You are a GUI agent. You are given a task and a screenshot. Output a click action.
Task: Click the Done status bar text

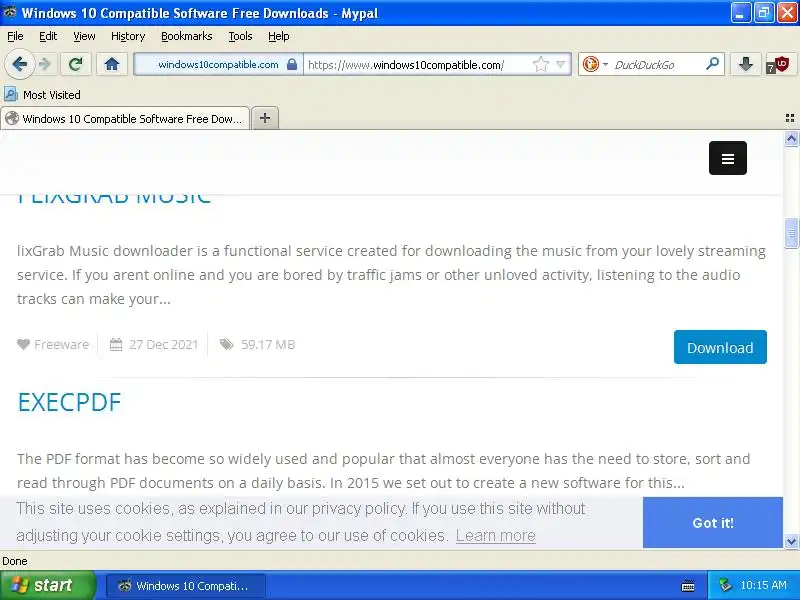(x=15, y=561)
